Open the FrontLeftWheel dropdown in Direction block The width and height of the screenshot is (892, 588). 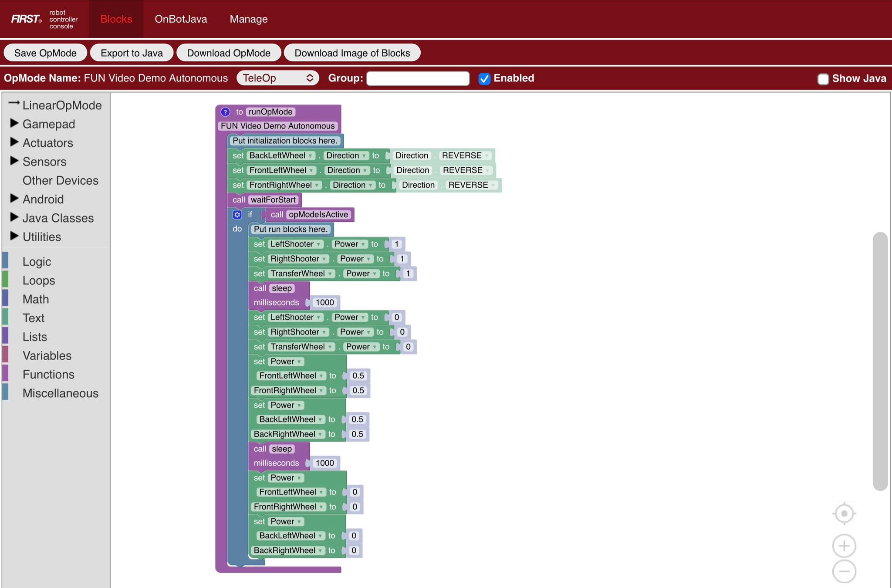pyautogui.click(x=281, y=170)
